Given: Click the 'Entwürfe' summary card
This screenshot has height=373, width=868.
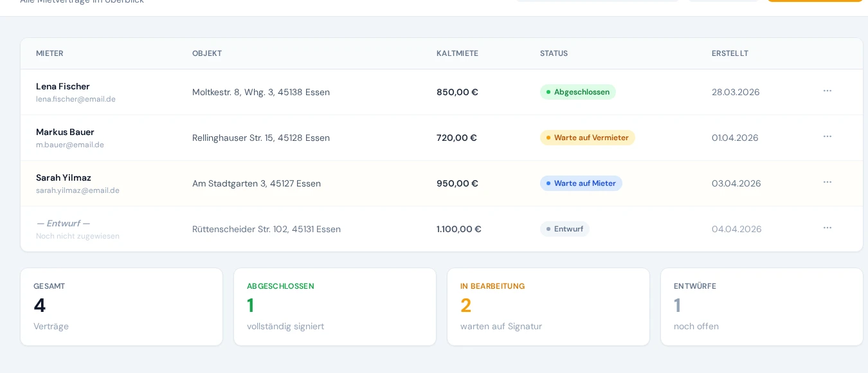Looking at the screenshot, I should (761, 307).
